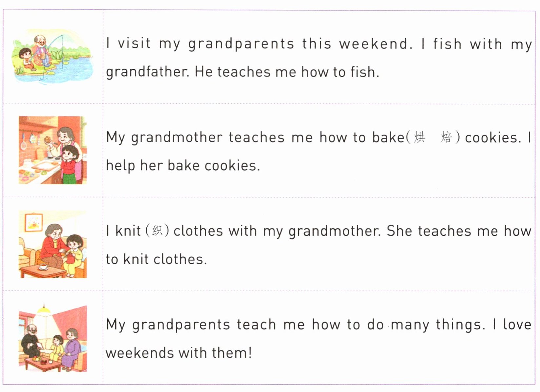The image size is (540, 392).
Task: Click the word 'clothes' in 'clothes with my grandmother'
Action: tap(198, 231)
